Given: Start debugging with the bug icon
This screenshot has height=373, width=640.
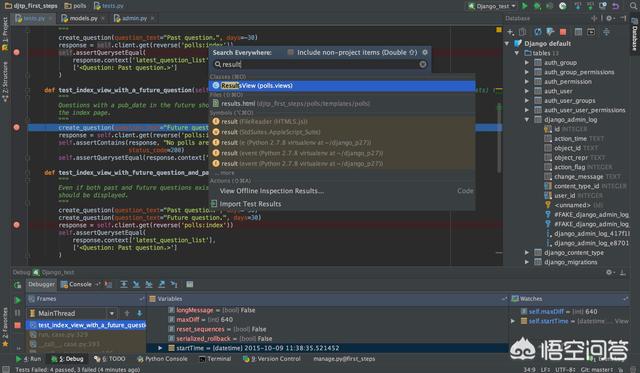Looking at the screenshot, I should (x=537, y=6).
